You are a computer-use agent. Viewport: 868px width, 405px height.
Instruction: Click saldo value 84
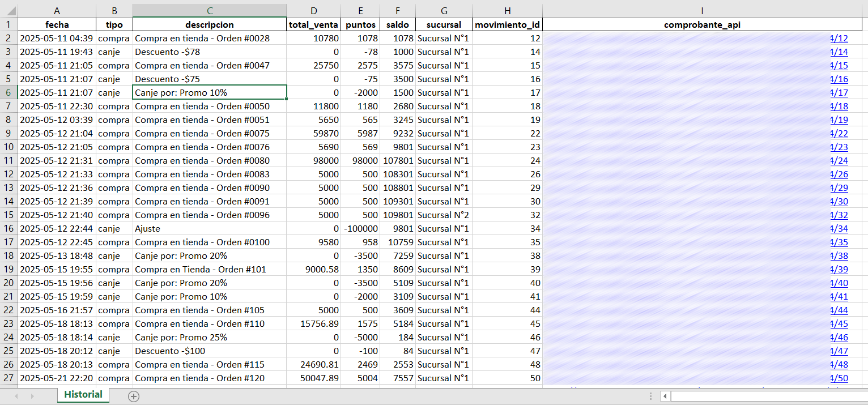pos(398,351)
